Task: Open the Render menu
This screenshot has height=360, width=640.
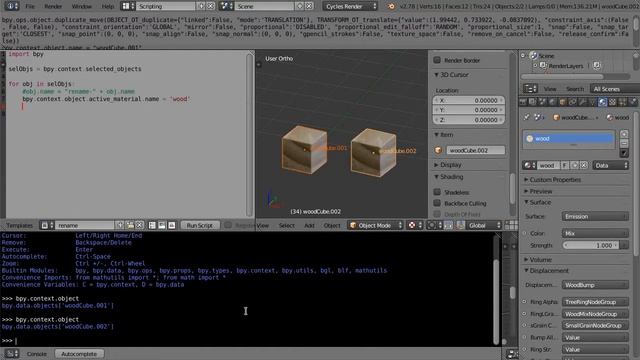Action: [53, 6]
